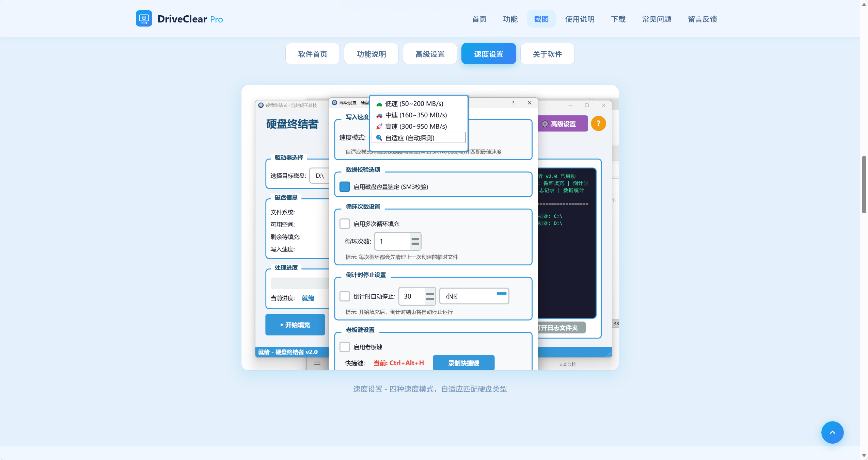Click the countdown value spinner arrows

(430, 296)
